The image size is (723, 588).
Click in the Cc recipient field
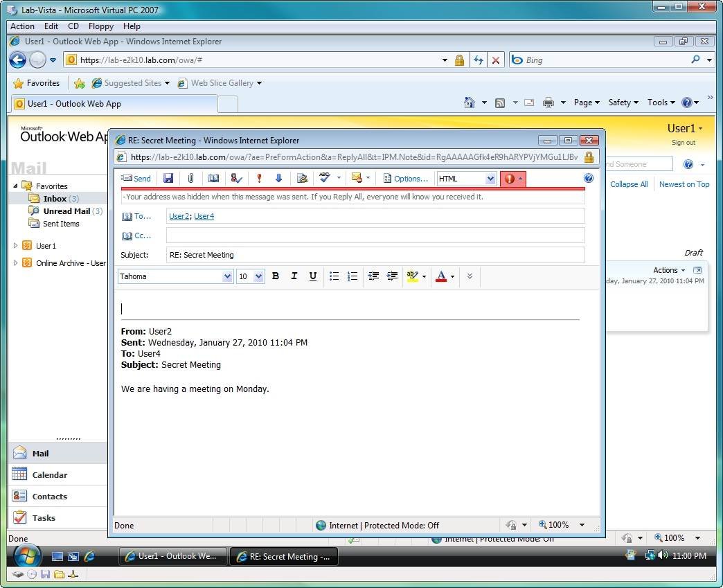tap(375, 235)
